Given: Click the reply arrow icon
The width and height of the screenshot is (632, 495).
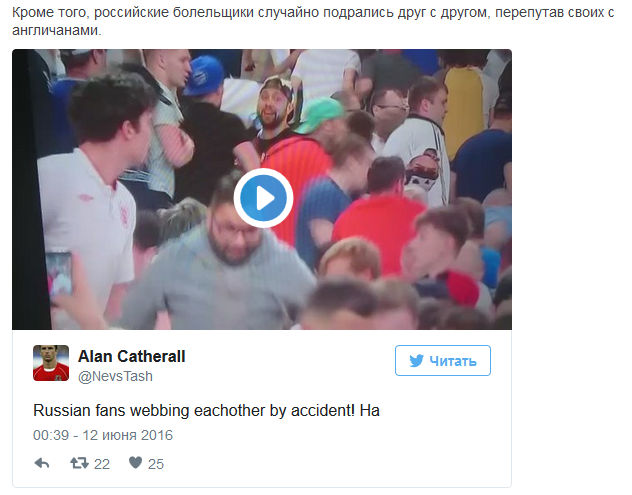Looking at the screenshot, I should coord(42,463).
